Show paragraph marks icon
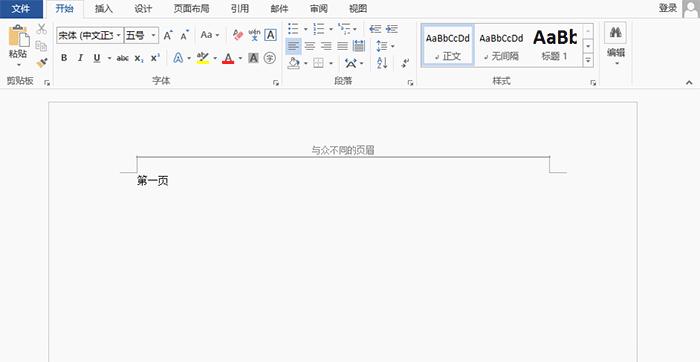This screenshot has width=700, height=362. [x=405, y=63]
